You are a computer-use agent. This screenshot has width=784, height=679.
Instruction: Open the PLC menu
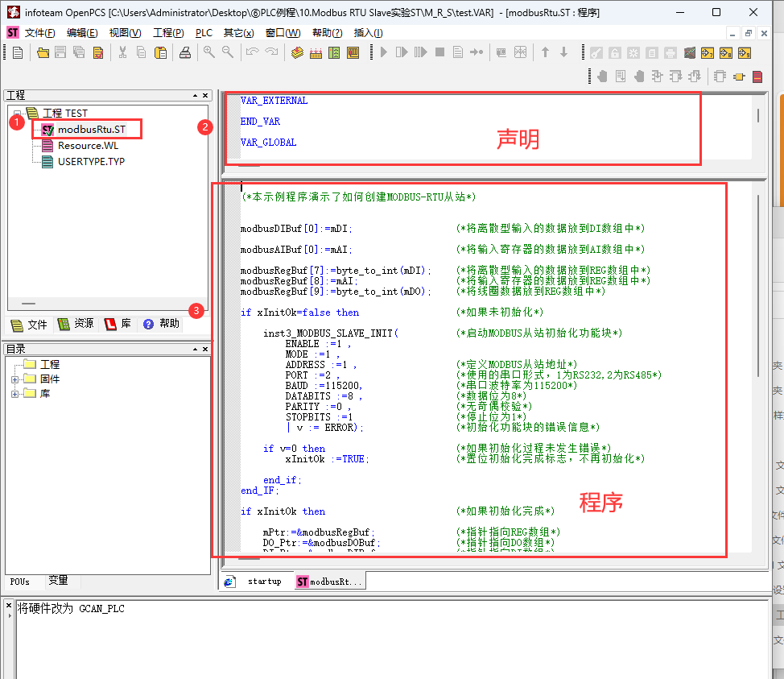[204, 33]
